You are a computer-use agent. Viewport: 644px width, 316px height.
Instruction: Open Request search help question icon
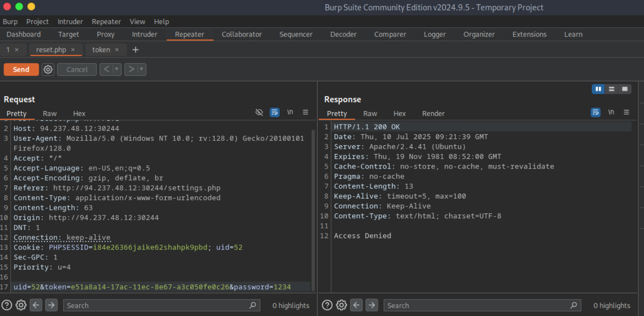pos(7,305)
